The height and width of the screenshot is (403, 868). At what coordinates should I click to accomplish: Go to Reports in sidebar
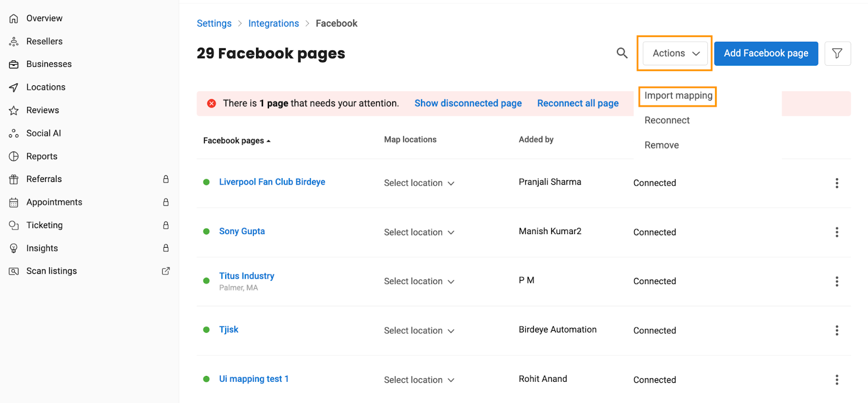point(42,156)
